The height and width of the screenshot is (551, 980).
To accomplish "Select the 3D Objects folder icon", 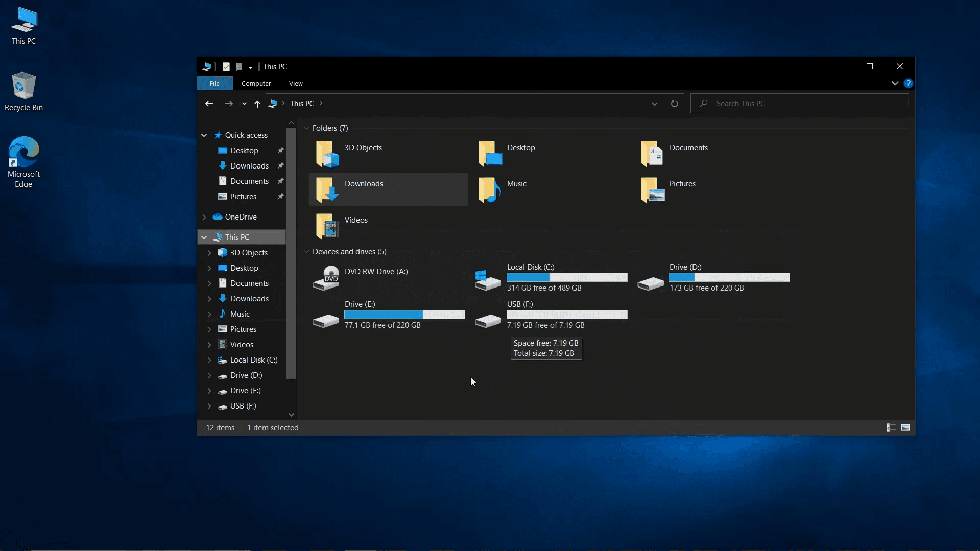I will click(x=327, y=154).
